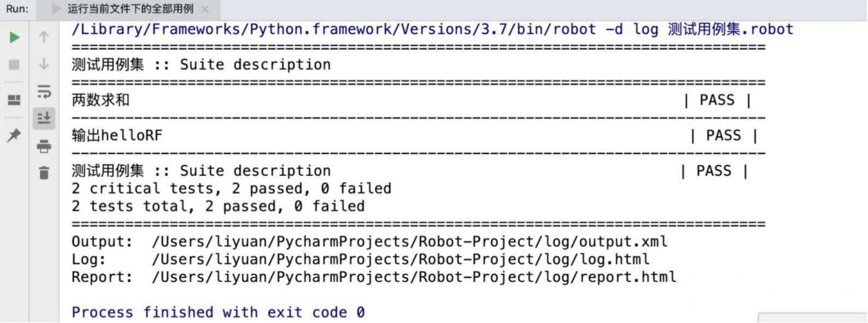Click the green run arrow in sidebar
The width and height of the screenshot is (868, 323).
(x=15, y=37)
